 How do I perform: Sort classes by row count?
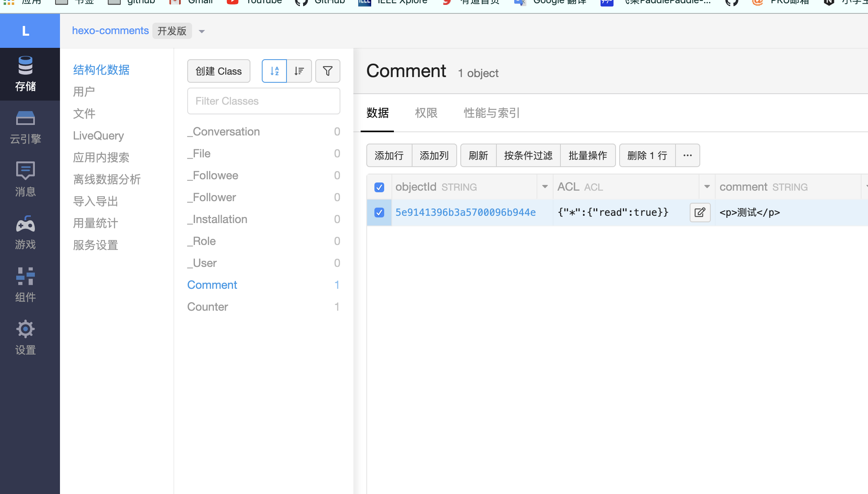point(299,71)
